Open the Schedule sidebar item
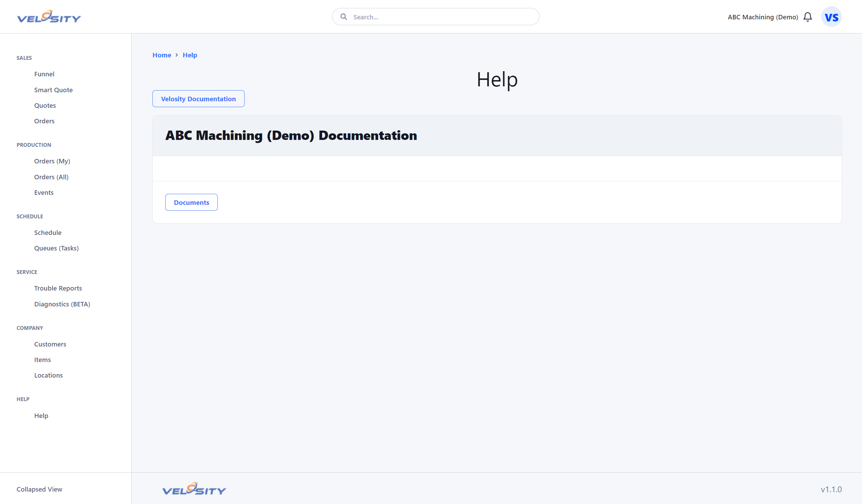The width and height of the screenshot is (862, 504). tap(48, 233)
